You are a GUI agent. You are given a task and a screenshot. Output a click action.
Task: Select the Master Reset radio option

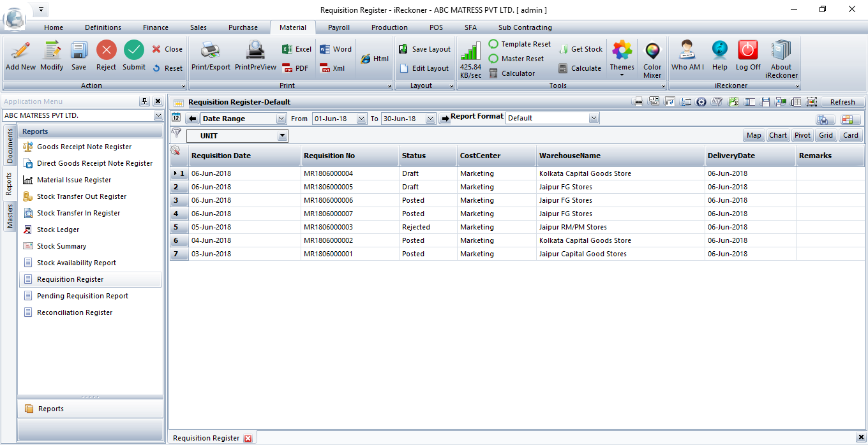pyautogui.click(x=493, y=59)
